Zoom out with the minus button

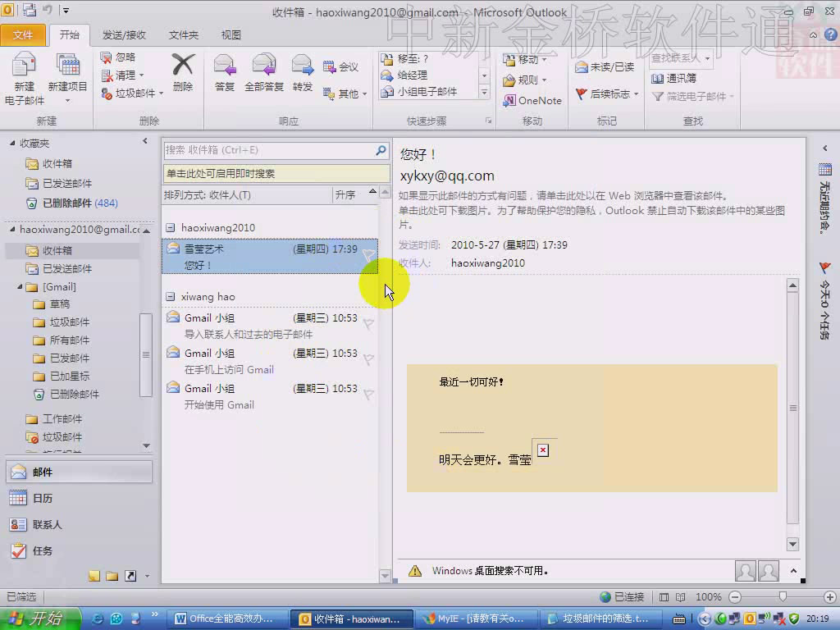click(x=735, y=597)
